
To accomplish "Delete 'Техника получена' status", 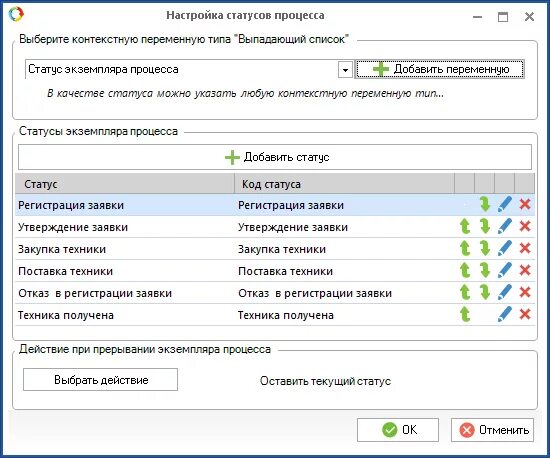I will click(x=525, y=315).
